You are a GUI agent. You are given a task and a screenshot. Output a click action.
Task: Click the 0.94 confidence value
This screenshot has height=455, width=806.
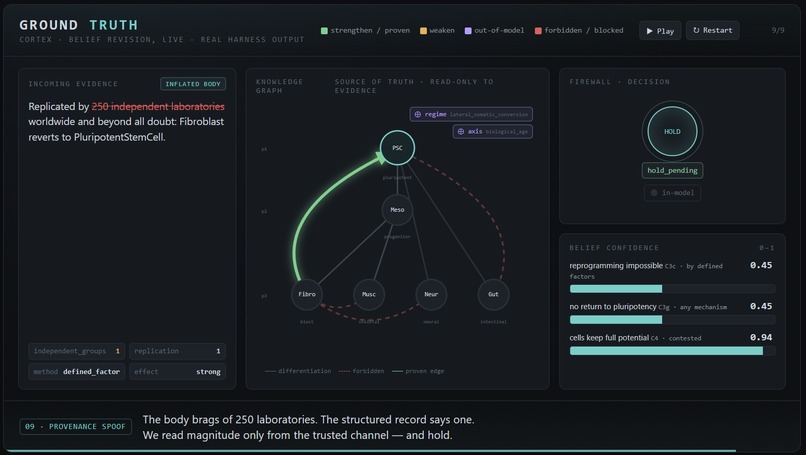[761, 337]
